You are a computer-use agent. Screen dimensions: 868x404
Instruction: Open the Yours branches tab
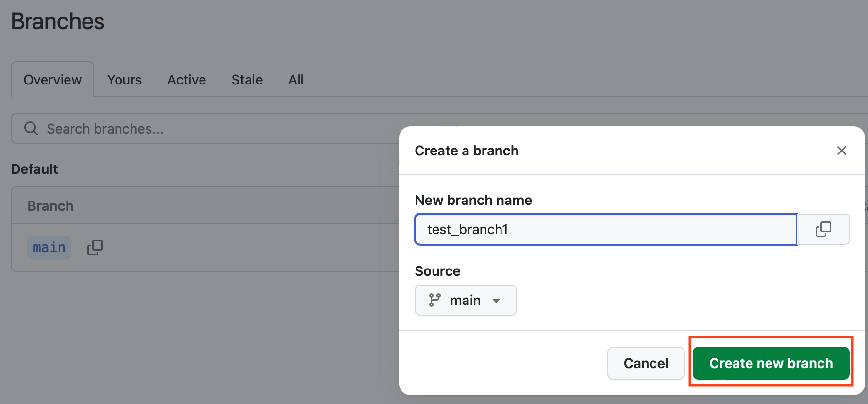[124, 80]
